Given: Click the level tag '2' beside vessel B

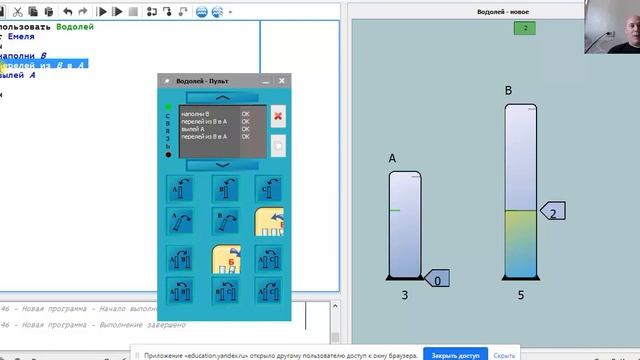Looking at the screenshot, I should tap(553, 211).
